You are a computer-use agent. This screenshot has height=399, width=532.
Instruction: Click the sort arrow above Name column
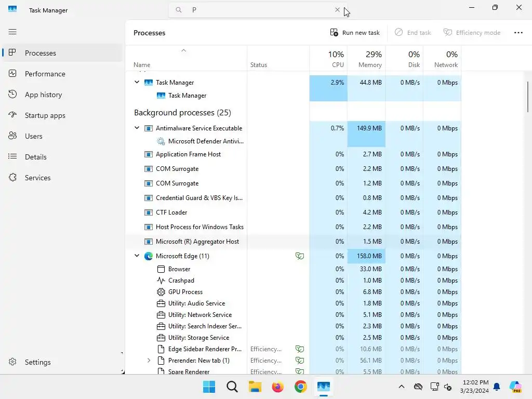click(183, 50)
